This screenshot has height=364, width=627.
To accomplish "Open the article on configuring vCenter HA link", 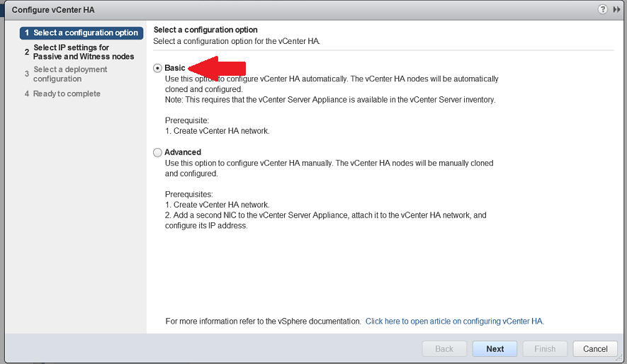I will coord(454,322).
